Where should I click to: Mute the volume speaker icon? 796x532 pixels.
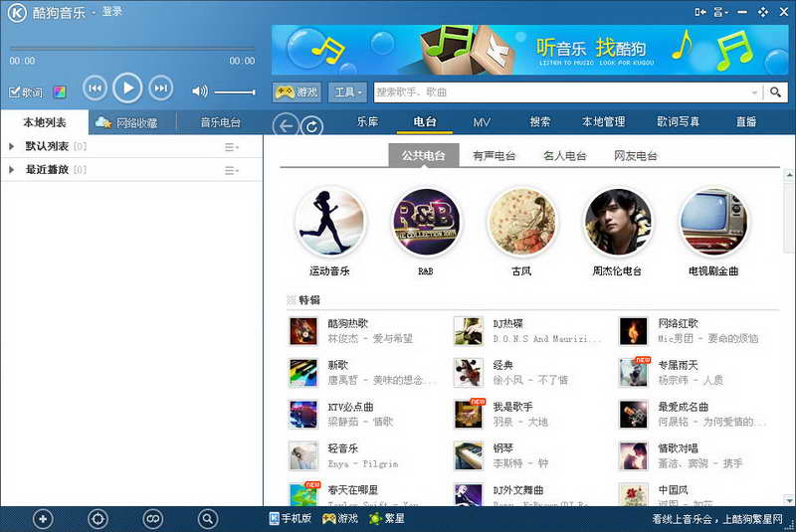(x=199, y=91)
